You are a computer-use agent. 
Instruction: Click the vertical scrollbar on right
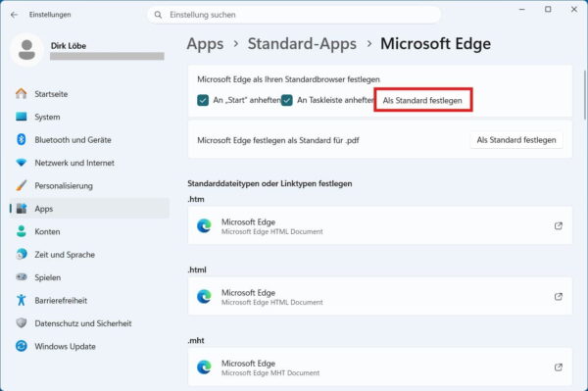[x=585, y=95]
